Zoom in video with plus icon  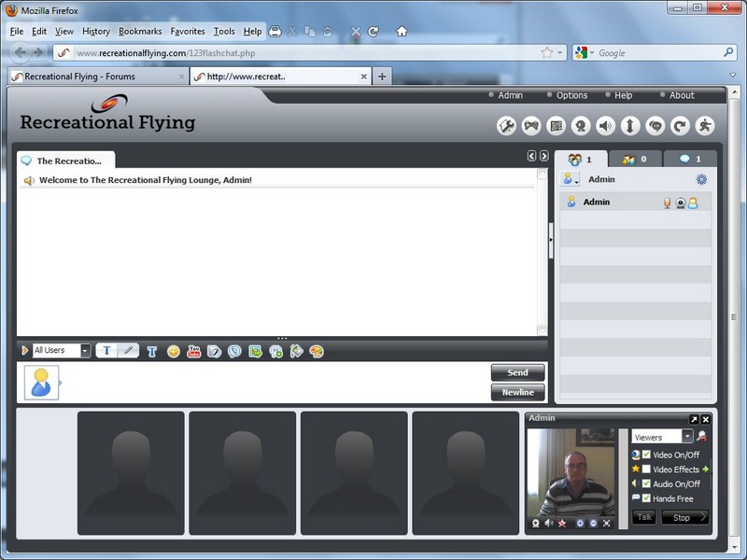pyautogui.click(x=580, y=524)
